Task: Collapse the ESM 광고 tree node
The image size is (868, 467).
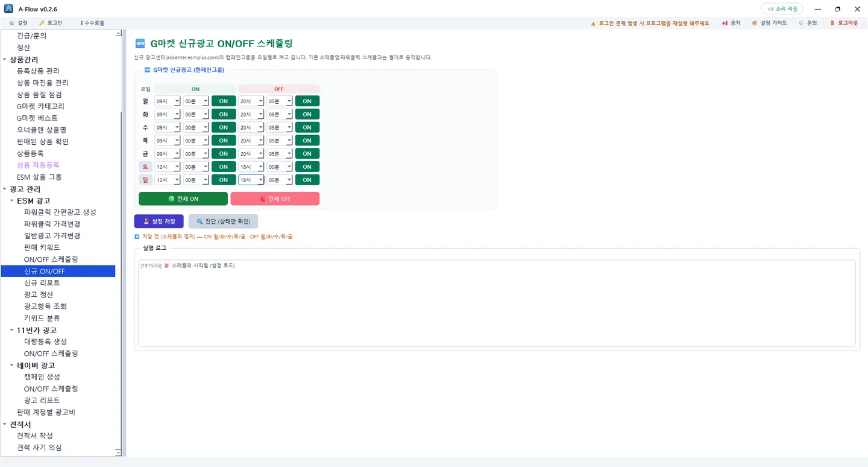Action: click(12, 201)
